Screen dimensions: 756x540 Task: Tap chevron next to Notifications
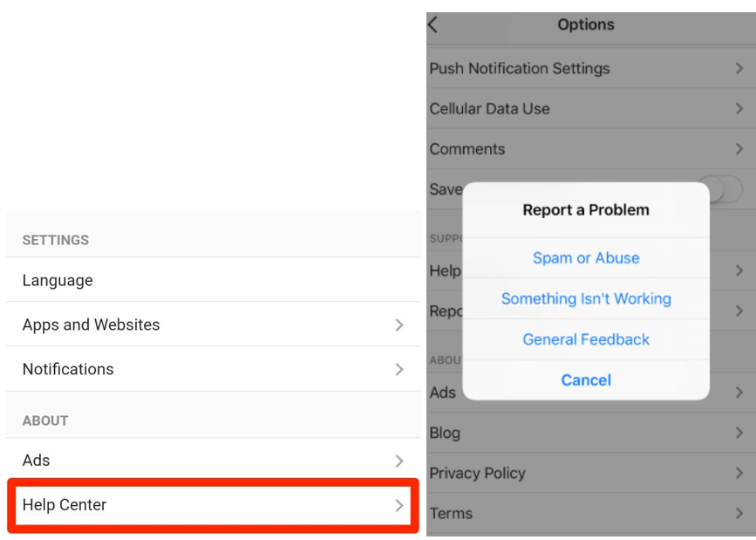pyautogui.click(x=399, y=369)
